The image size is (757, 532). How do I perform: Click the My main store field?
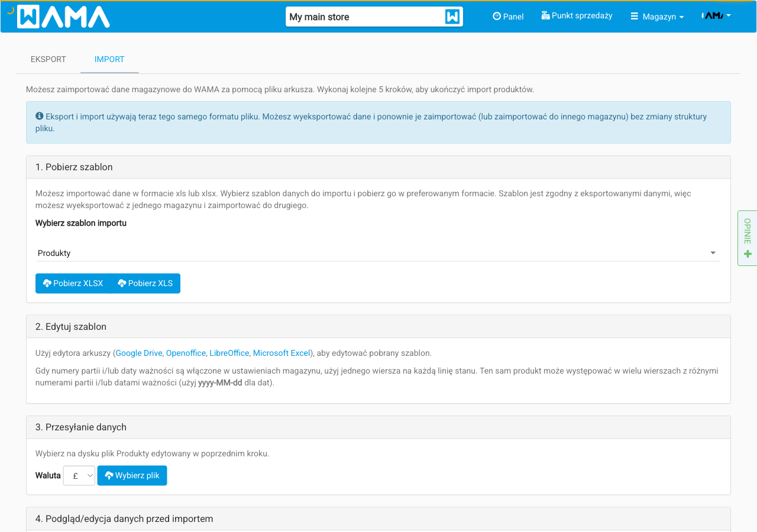(374, 17)
